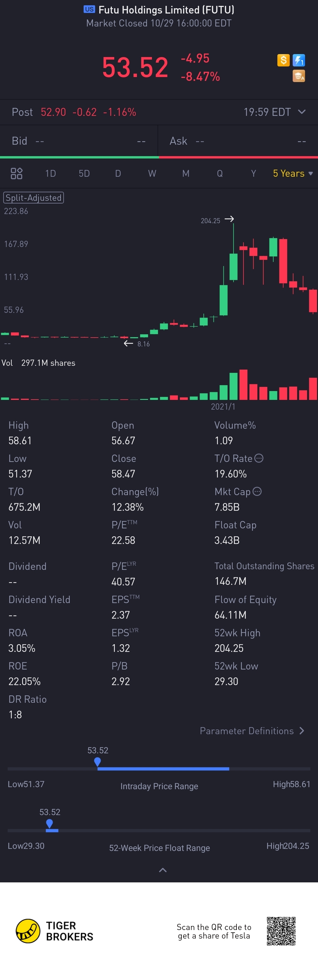Tap the Vol 297.1M shares label
Viewport: 318px width, 980px height.
pyautogui.click(x=39, y=363)
